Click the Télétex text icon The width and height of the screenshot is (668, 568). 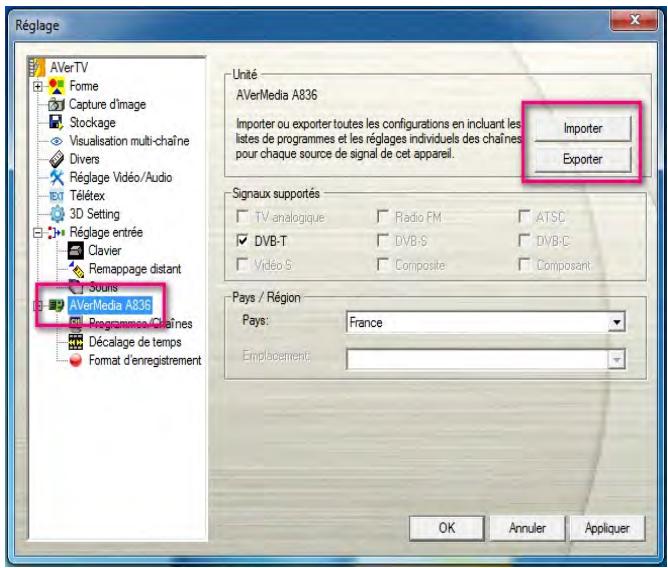pyautogui.click(x=56, y=196)
